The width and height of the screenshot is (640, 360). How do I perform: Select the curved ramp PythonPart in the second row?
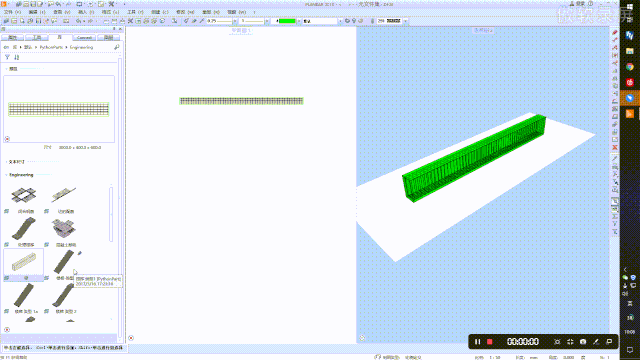click(x=24, y=229)
